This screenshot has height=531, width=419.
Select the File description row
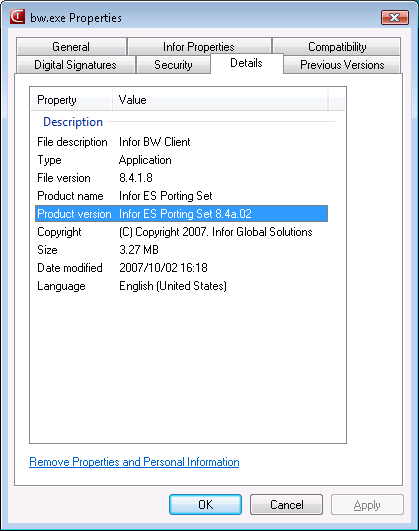pyautogui.click(x=182, y=142)
